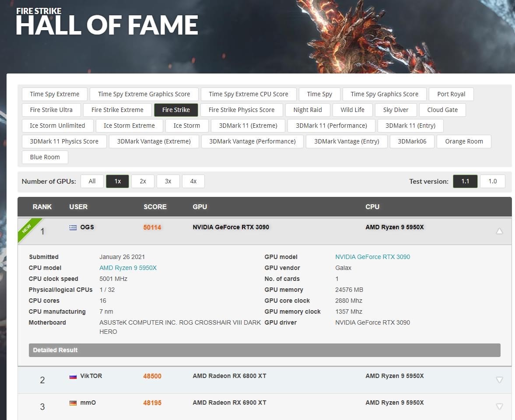515x420 pixels.
Task: Open the Ice Storm Extreme tab
Action: pyautogui.click(x=129, y=126)
